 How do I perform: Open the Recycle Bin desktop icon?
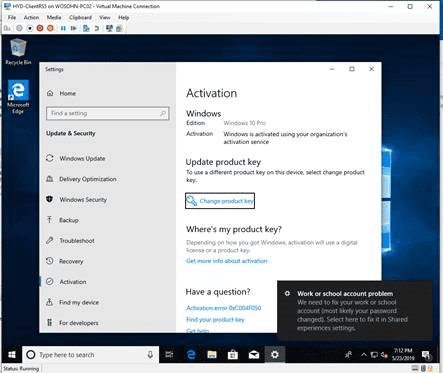coord(18,52)
